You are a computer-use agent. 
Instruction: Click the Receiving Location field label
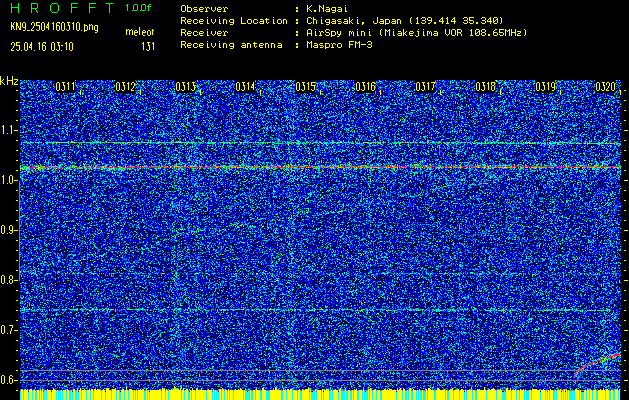234,21
